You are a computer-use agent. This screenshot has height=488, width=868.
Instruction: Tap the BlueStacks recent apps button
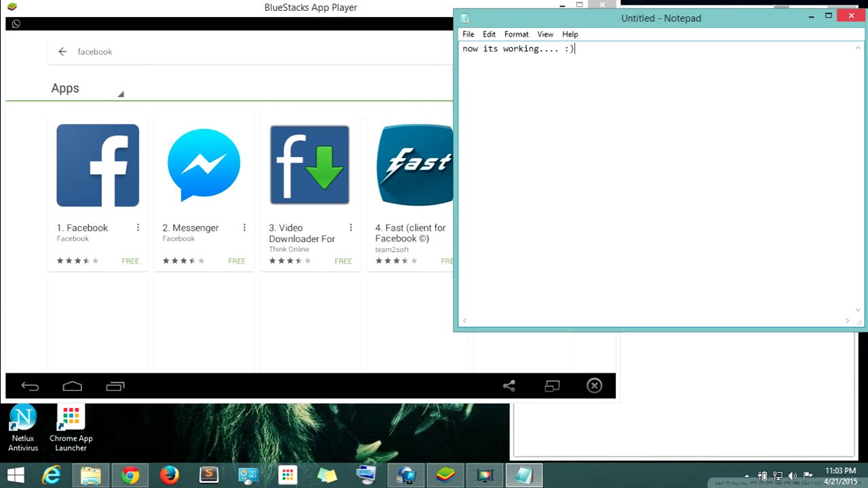[x=115, y=386]
